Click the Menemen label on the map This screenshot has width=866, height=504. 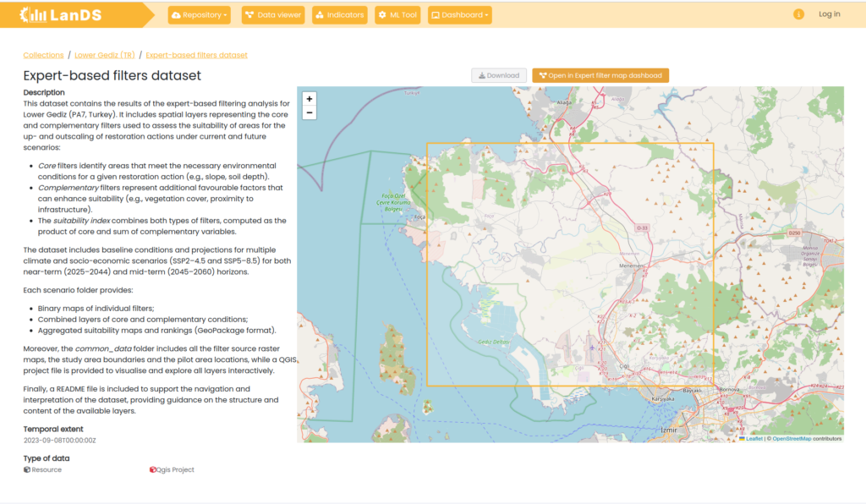pos(631,266)
